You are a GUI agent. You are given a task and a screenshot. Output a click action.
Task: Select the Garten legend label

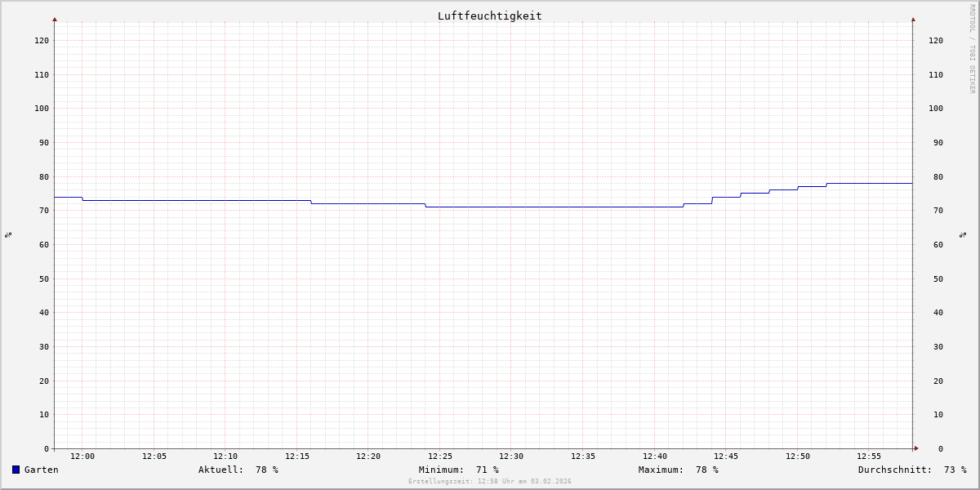point(42,470)
